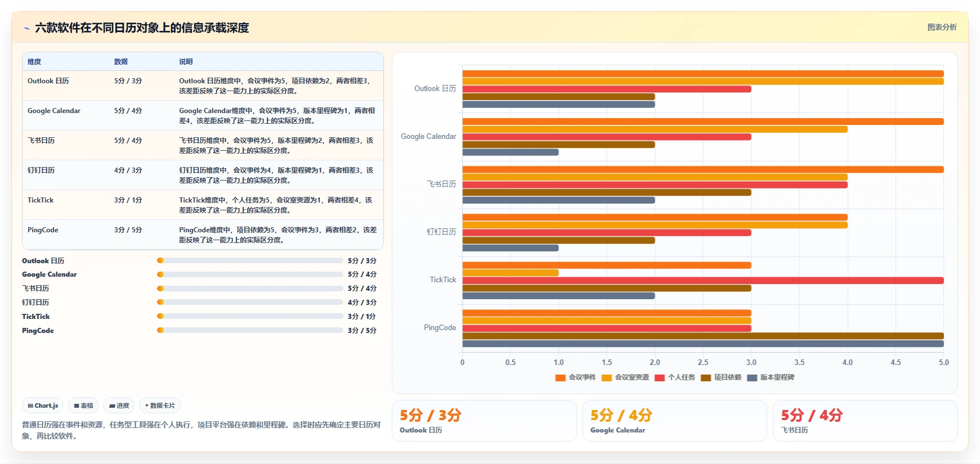Click the TickTick label on the chart axis
The image size is (980, 464).
tap(443, 280)
